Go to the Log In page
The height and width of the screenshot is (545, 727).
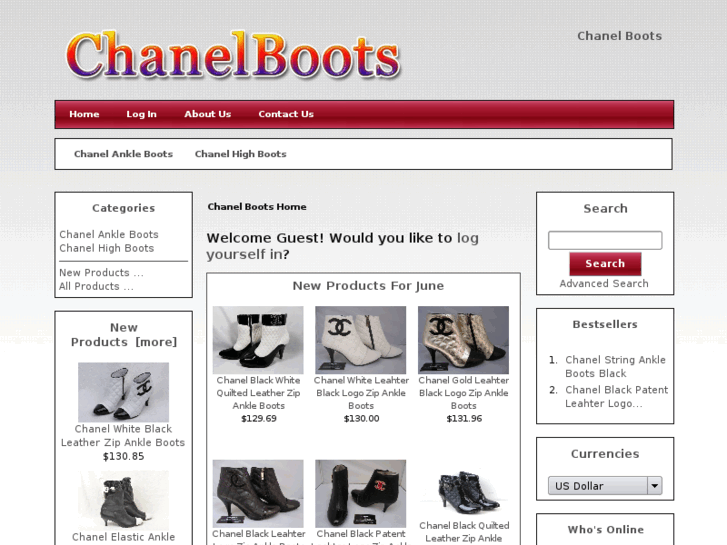pos(141,114)
